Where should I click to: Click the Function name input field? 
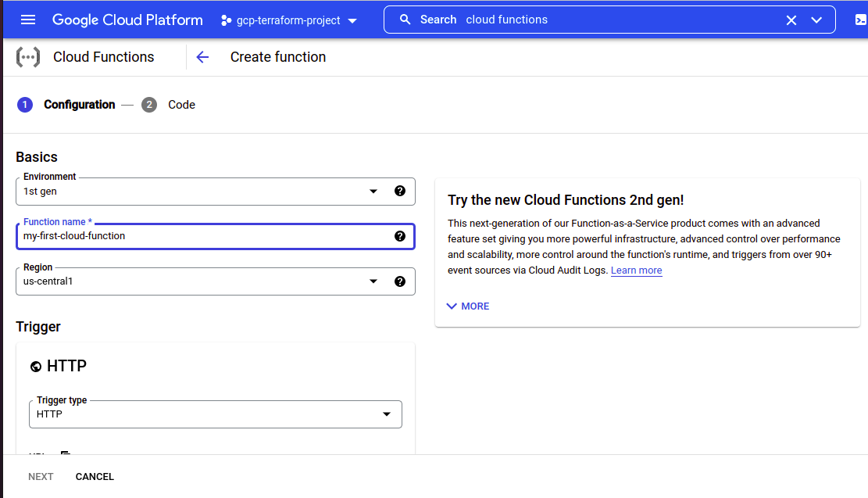pos(216,237)
